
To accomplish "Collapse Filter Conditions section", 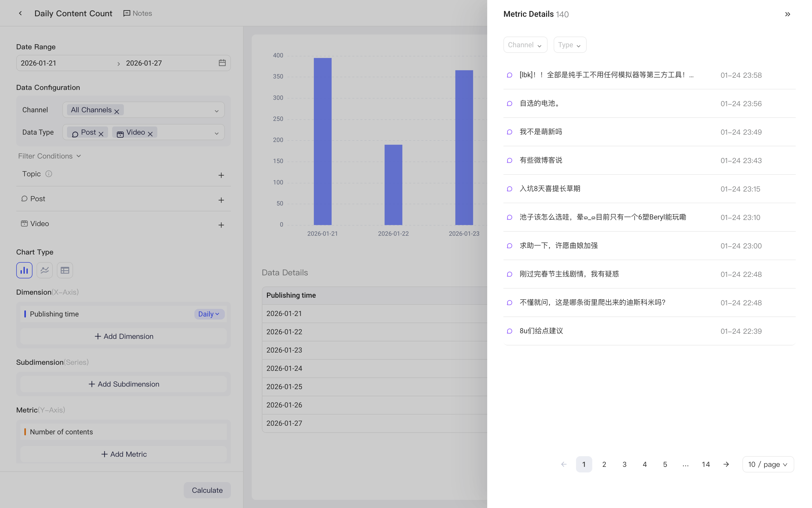I will coord(50,156).
